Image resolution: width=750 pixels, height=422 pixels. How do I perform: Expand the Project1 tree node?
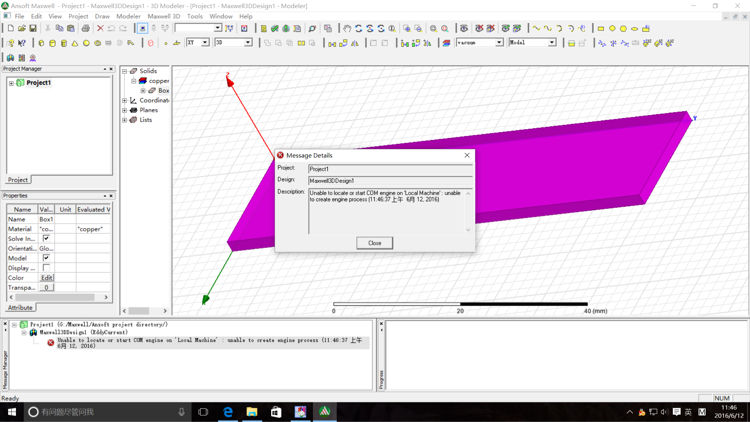[x=11, y=83]
